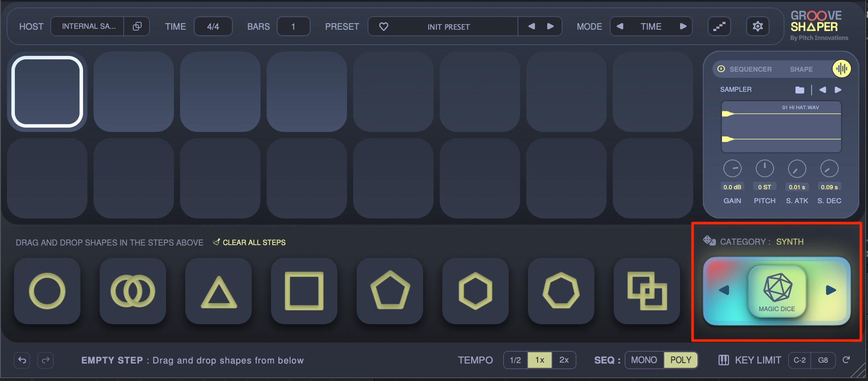Set tempo to 1x
The height and width of the screenshot is (381, 868).
pos(540,360)
